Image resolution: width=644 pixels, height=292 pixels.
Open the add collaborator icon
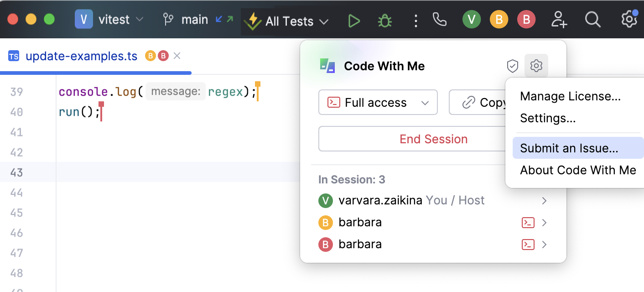click(559, 20)
